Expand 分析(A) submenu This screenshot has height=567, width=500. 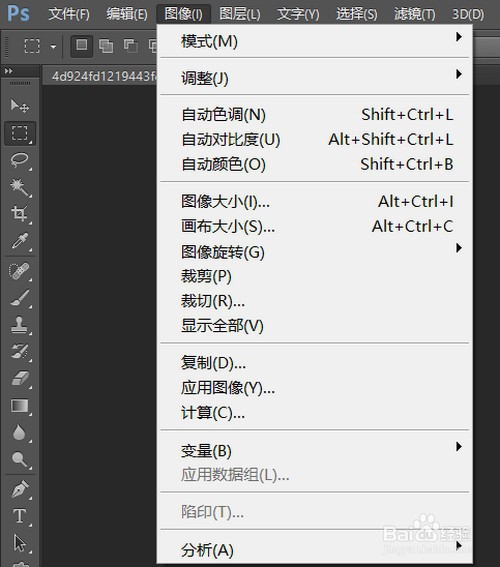tap(315, 550)
